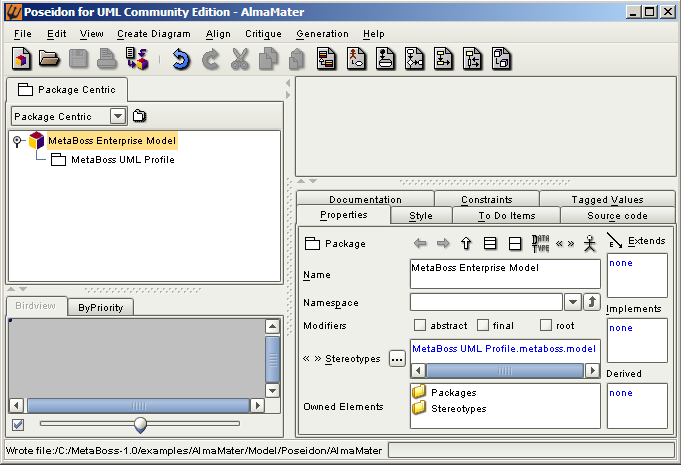
Task: Switch to the To Do Items tab
Action: [x=507, y=215]
